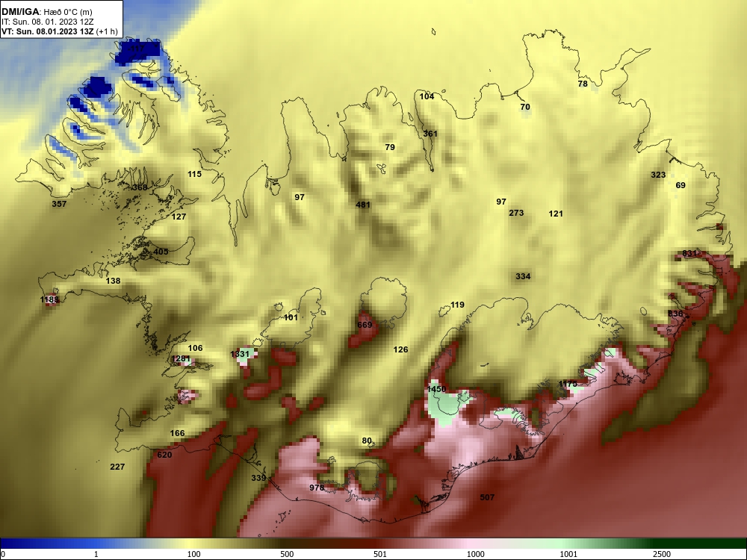The width and height of the screenshot is (747, 560).
Task: Click the map value '1188'
Action: (x=49, y=299)
